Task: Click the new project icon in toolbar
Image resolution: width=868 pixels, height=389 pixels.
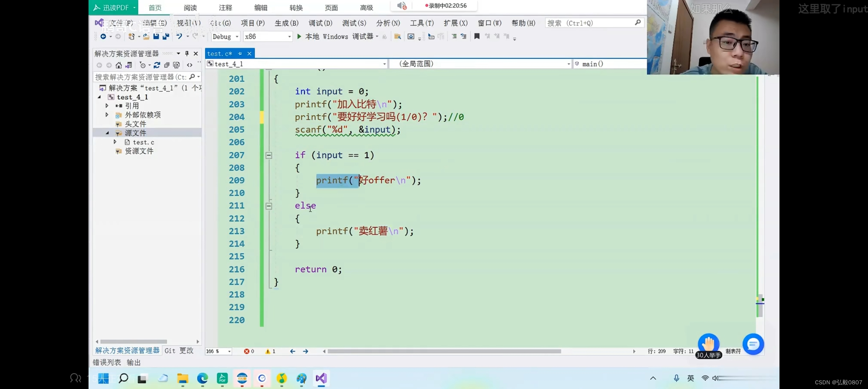Action: (132, 36)
